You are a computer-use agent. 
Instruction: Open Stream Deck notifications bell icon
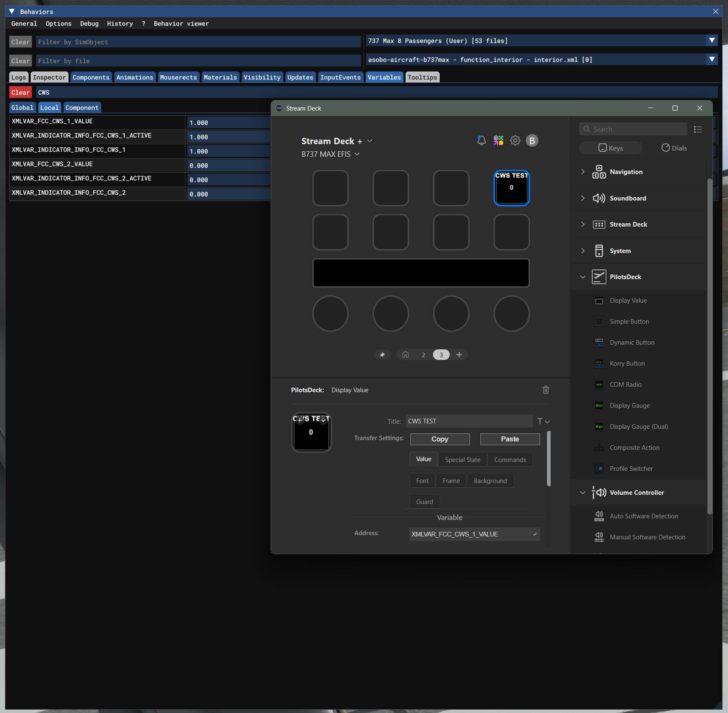pos(481,140)
